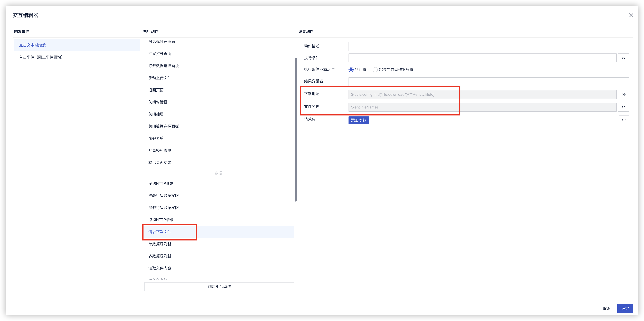Click code icon beside 下载地址 field
Image resolution: width=644 pixels, height=321 pixels.
click(624, 94)
